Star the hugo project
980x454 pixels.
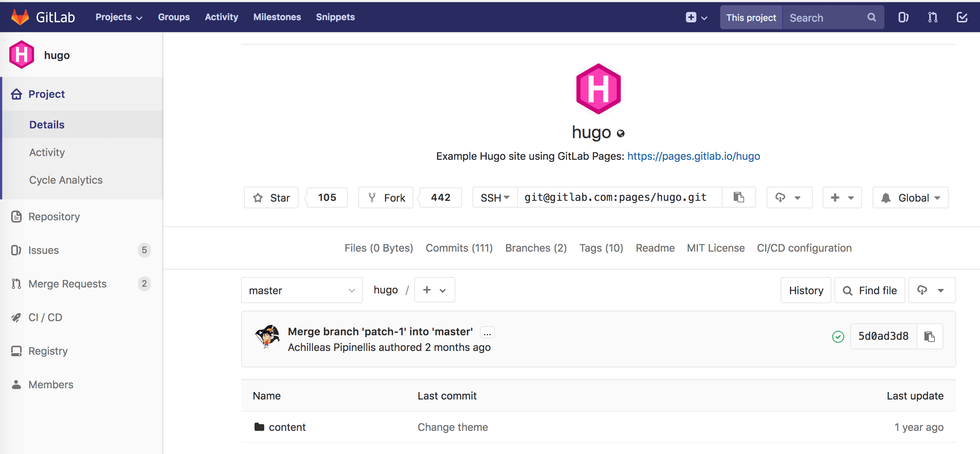[271, 198]
